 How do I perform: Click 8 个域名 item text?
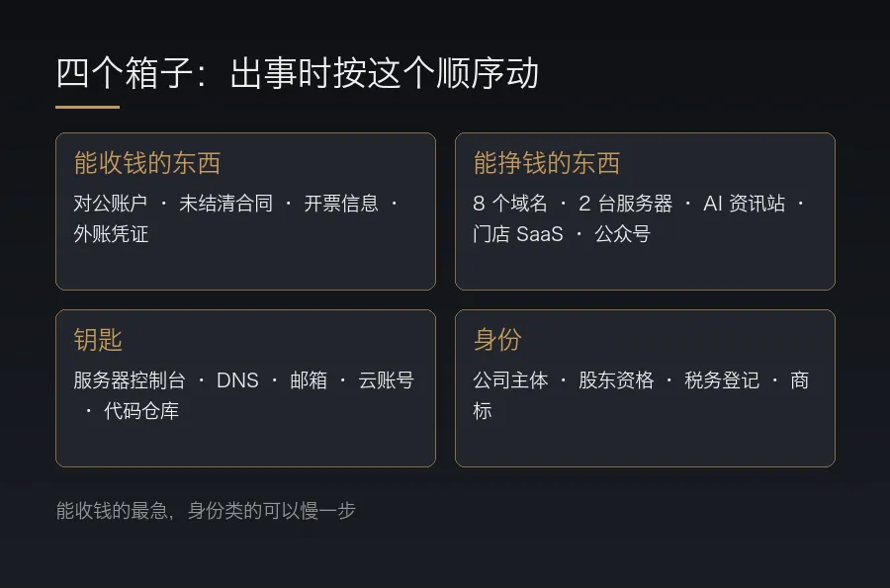pyautogui.click(x=510, y=203)
